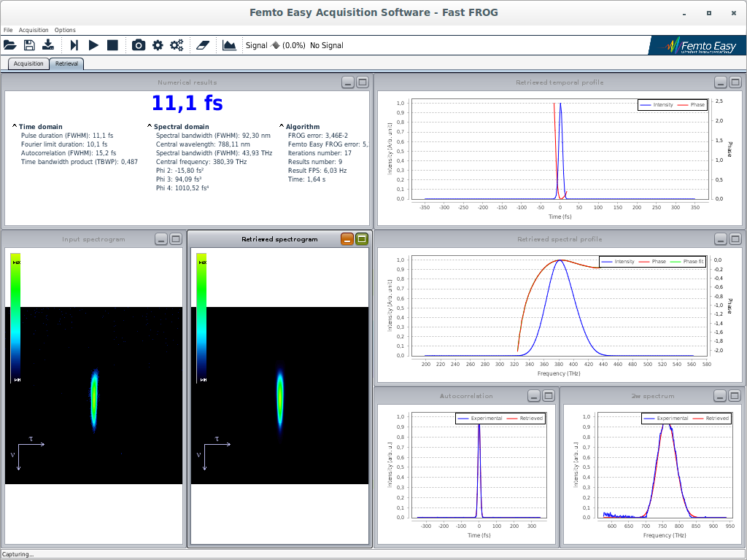Click the Input spectrogram color scale bar
The width and height of the screenshot is (747, 560).
16,318
